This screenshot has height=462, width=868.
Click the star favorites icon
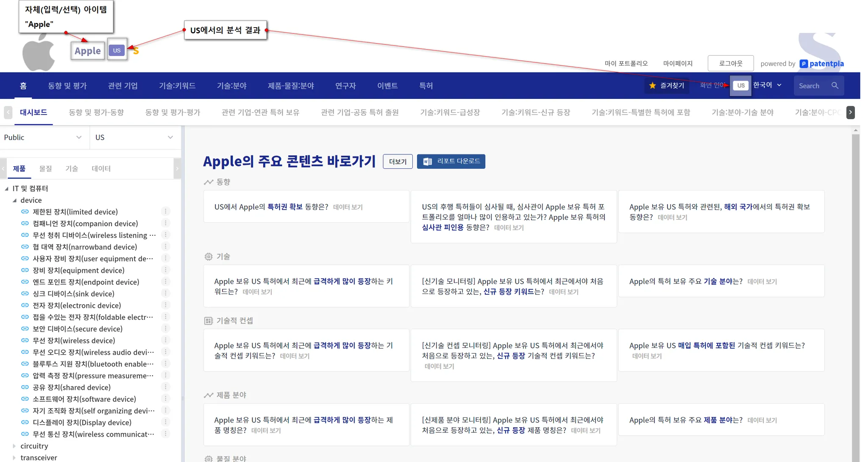pyautogui.click(x=652, y=86)
